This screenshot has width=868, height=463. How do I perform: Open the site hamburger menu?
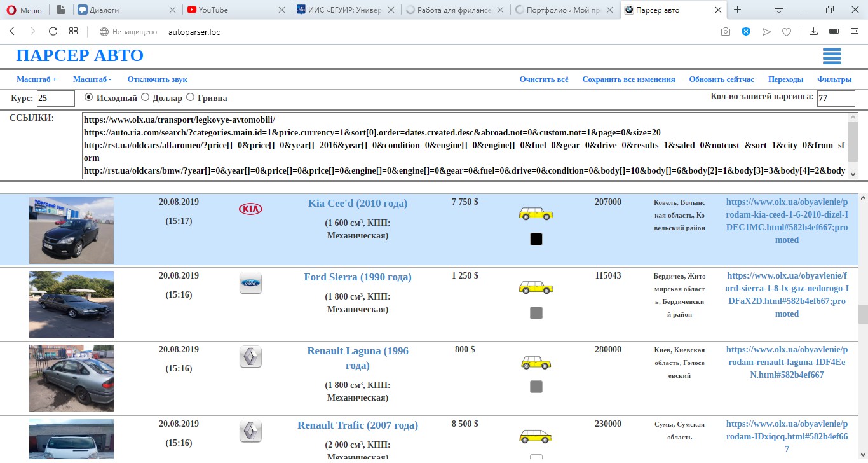click(832, 56)
